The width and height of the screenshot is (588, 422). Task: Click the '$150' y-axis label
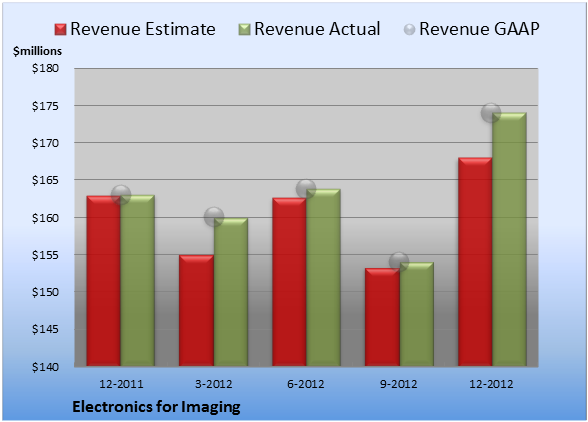[x=45, y=292]
